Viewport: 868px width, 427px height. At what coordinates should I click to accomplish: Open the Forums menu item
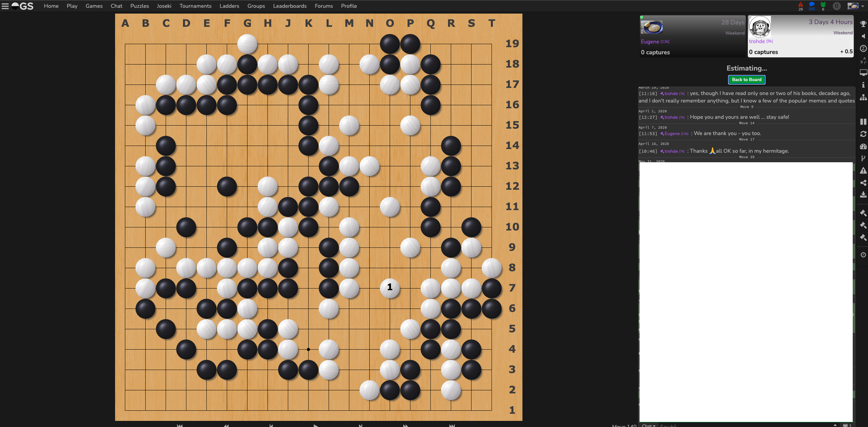click(324, 6)
